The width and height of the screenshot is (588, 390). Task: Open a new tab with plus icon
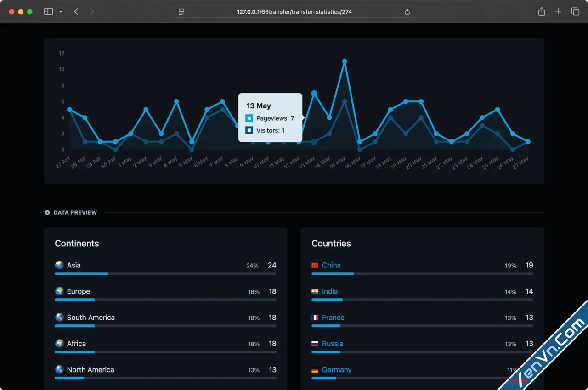point(558,11)
